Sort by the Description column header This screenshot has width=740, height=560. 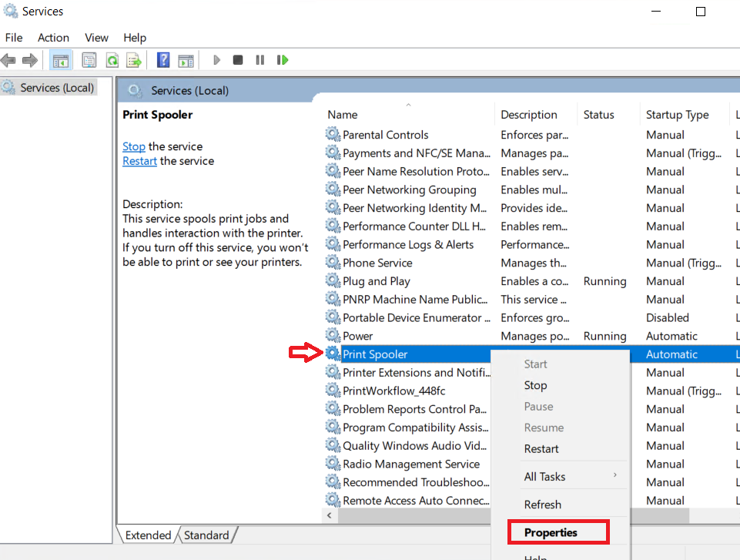click(x=536, y=115)
